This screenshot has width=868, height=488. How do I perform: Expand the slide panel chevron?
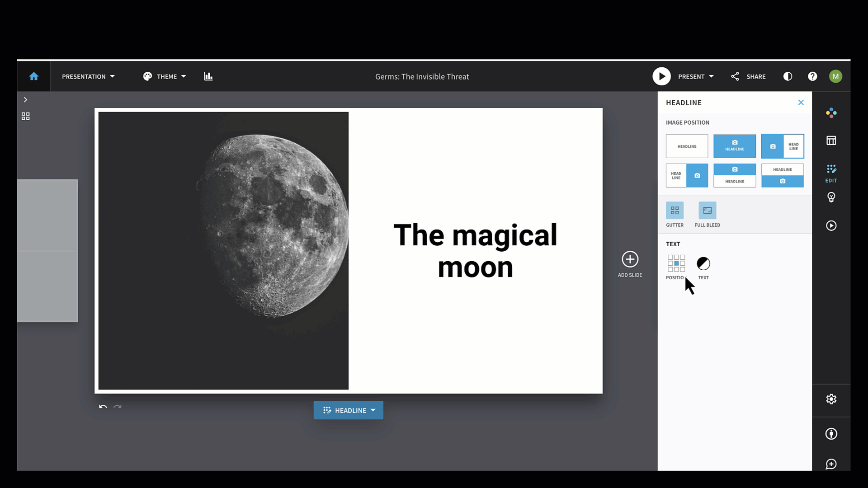point(25,99)
